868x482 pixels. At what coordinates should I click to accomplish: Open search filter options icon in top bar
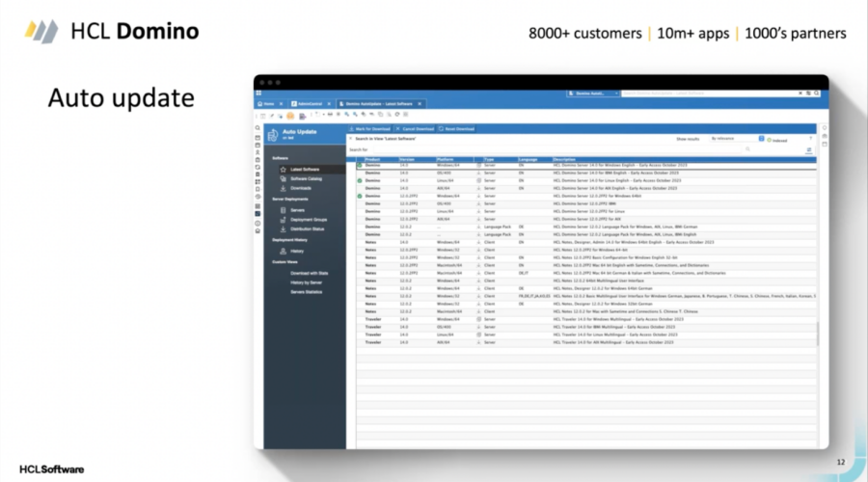pos(808,93)
